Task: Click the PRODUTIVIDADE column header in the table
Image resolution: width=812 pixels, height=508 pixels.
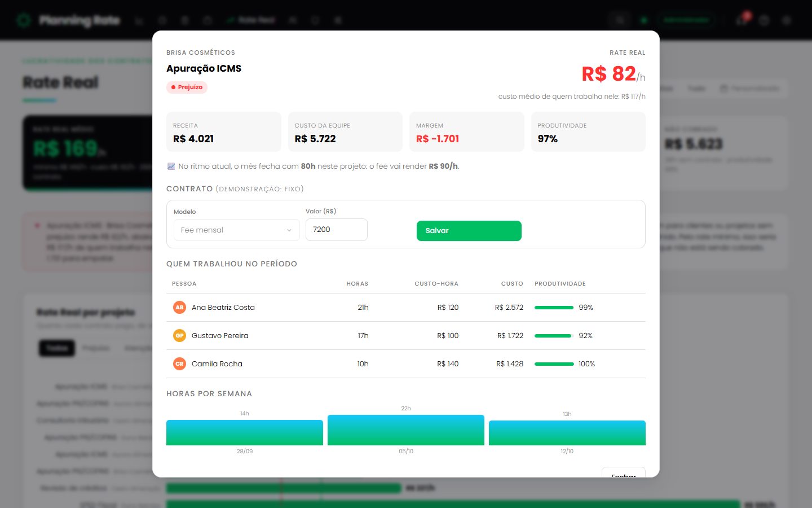Action: click(560, 284)
